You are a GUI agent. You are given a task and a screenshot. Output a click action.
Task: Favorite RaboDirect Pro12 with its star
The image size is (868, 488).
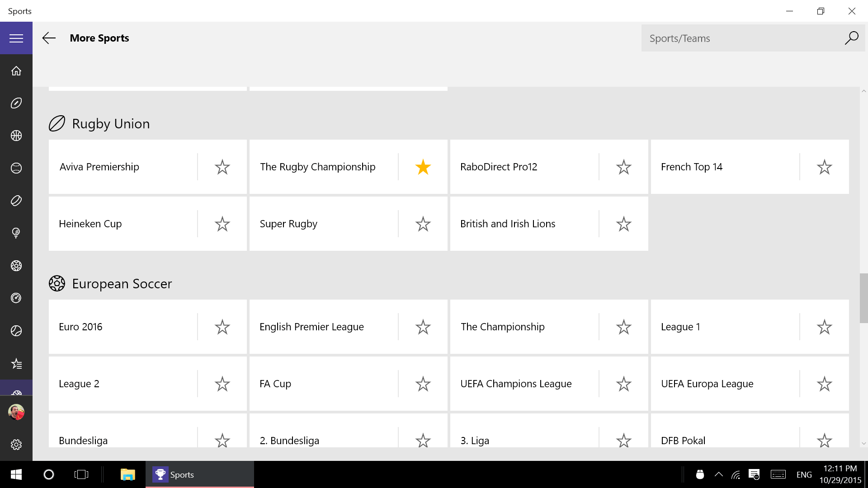pos(624,167)
